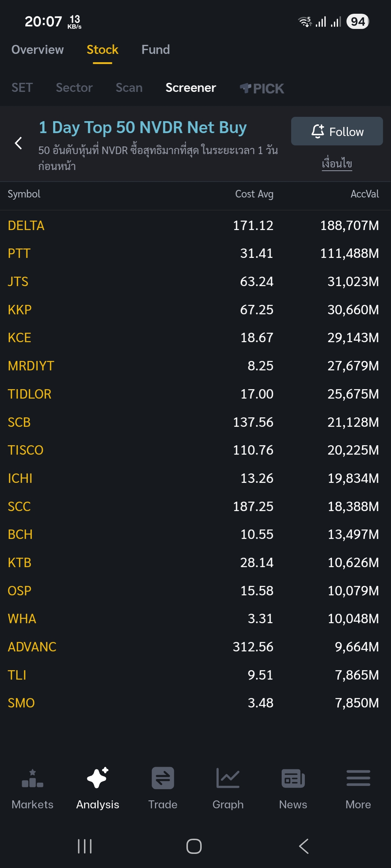The width and height of the screenshot is (391, 868).
Task: Open the เงื่อนไข conditions link
Action: click(337, 163)
